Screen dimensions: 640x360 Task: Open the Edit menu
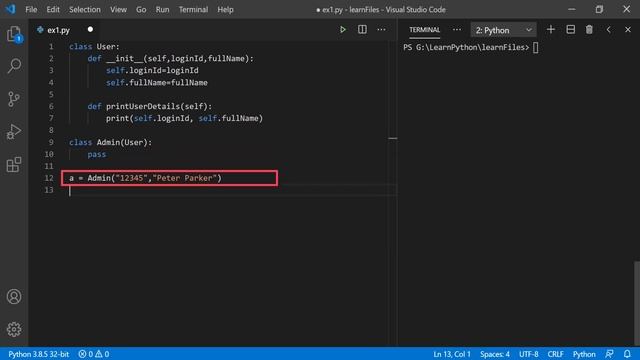pos(53,9)
